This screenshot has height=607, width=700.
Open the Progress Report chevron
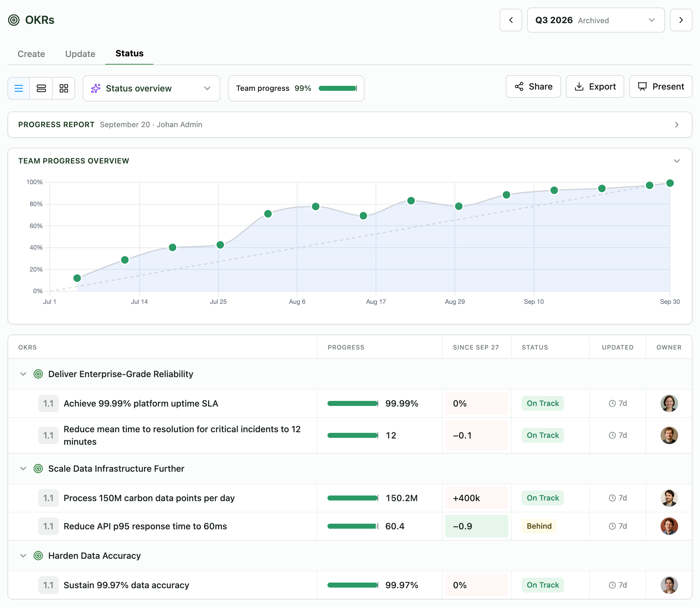[676, 125]
